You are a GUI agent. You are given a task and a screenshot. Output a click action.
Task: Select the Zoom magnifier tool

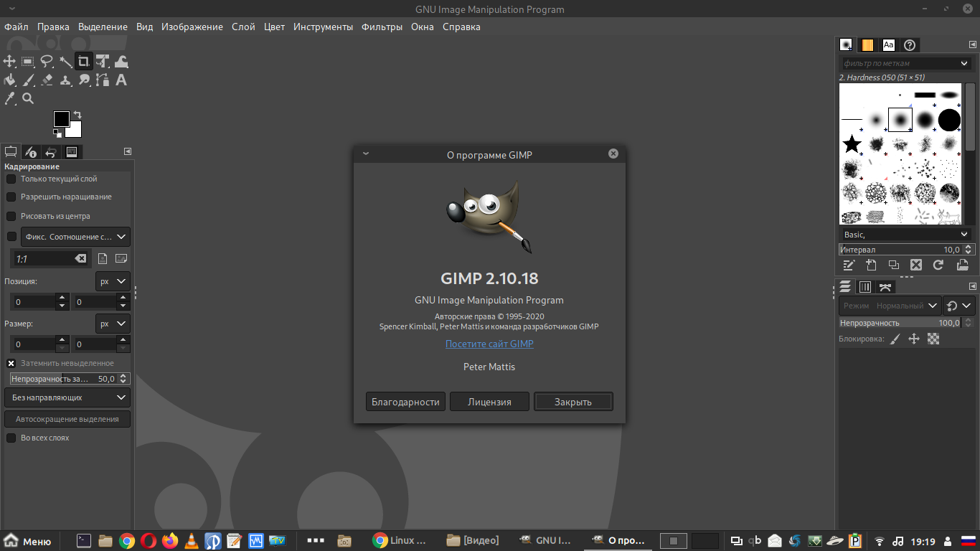(x=28, y=98)
